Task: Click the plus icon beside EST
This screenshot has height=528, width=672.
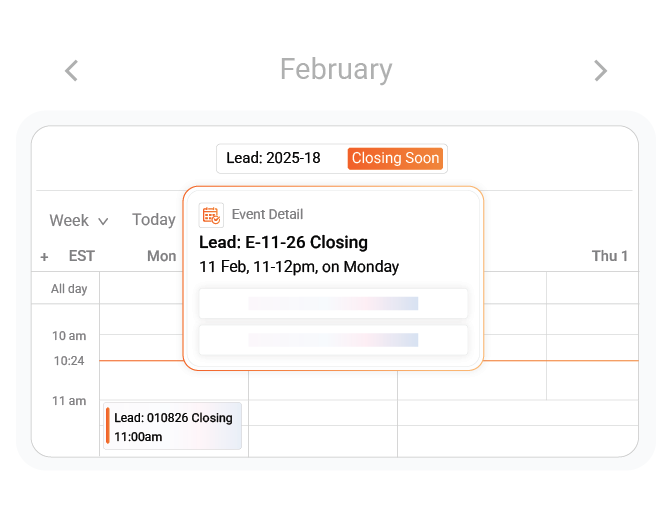Action: point(44,257)
